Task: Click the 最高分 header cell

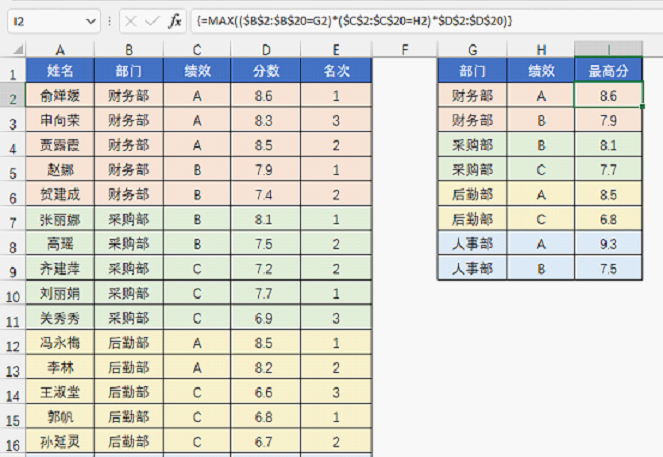Action: click(608, 70)
